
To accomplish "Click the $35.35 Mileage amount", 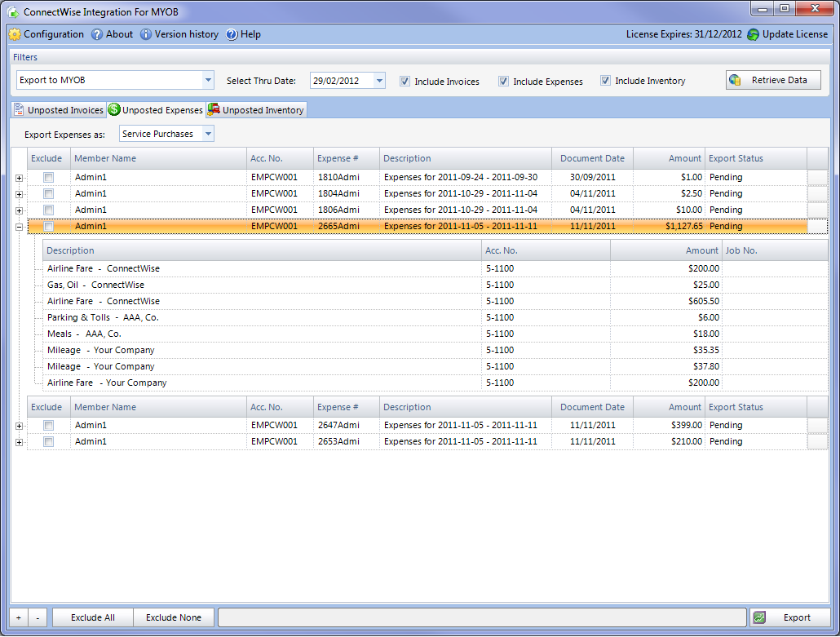I will 706,350.
